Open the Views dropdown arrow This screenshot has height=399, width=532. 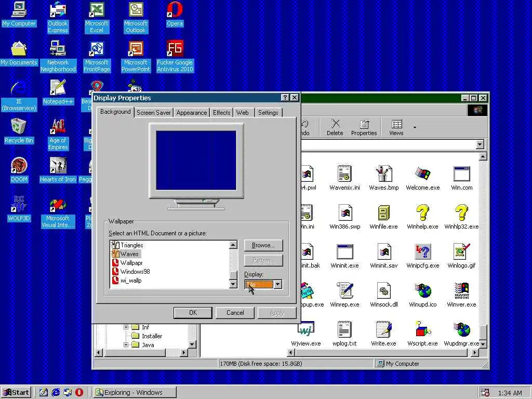(x=415, y=128)
